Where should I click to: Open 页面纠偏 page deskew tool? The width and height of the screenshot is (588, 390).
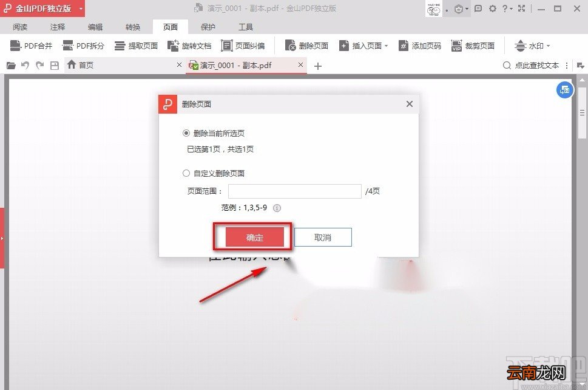tap(243, 46)
